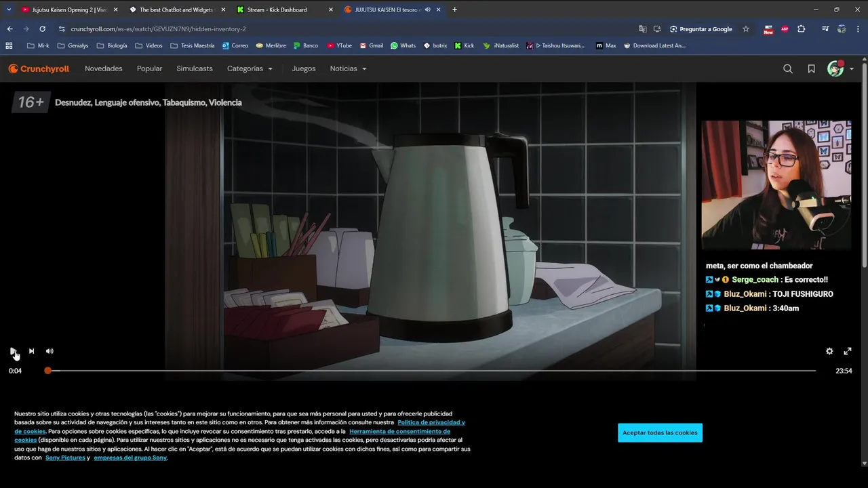This screenshot has height=488, width=868.
Task: Open Banco bookmark
Action: coord(306,45)
